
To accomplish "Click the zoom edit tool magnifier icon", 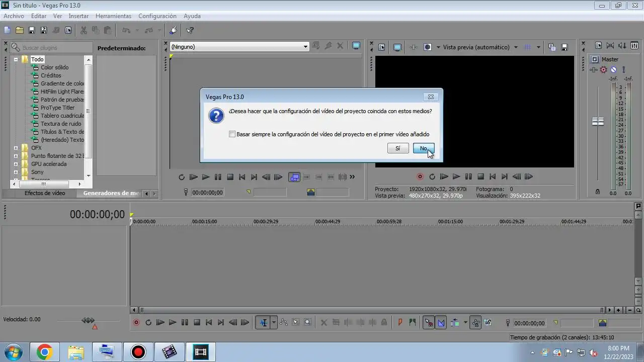I will coord(307,323).
